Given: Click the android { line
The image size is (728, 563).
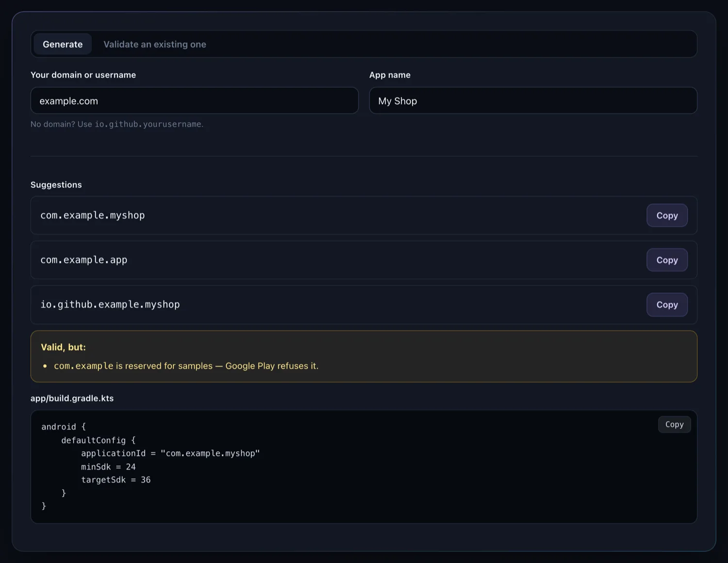Looking at the screenshot, I should pyautogui.click(x=64, y=427).
